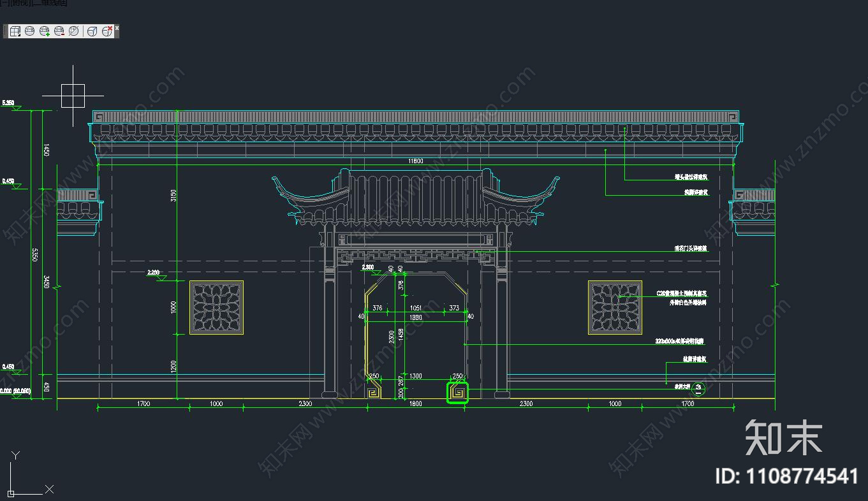This screenshot has height=501, width=868.
Task: Select the 1300 dimension text
Action: coord(415,377)
